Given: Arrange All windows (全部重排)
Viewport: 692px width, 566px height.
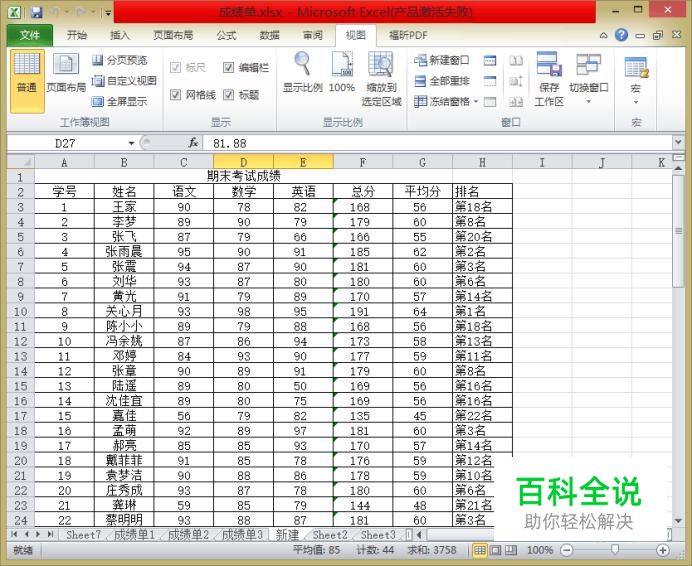Looking at the screenshot, I should [441, 81].
